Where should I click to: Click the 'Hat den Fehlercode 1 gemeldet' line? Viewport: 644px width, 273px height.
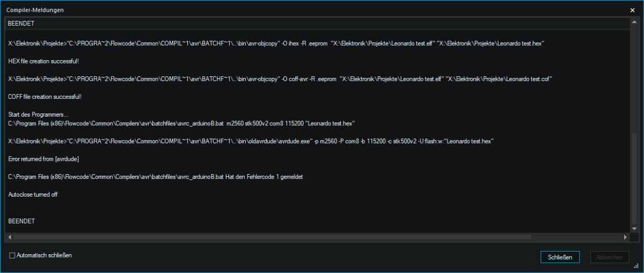point(156,177)
